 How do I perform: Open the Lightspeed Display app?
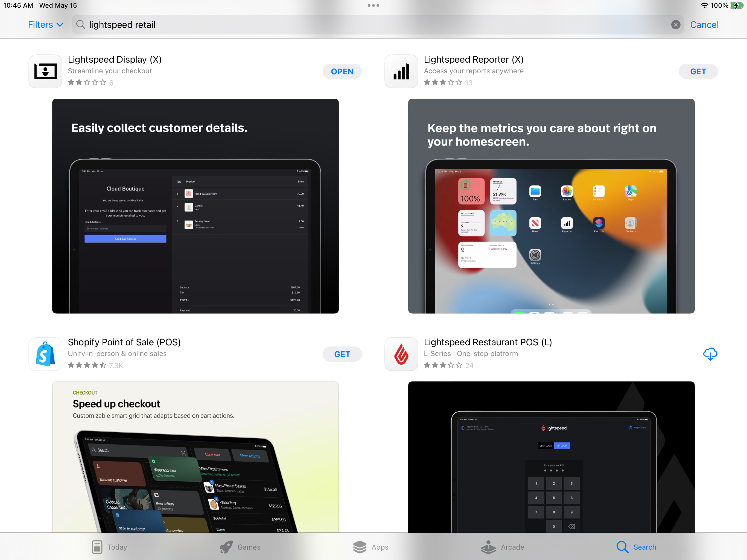tap(342, 71)
